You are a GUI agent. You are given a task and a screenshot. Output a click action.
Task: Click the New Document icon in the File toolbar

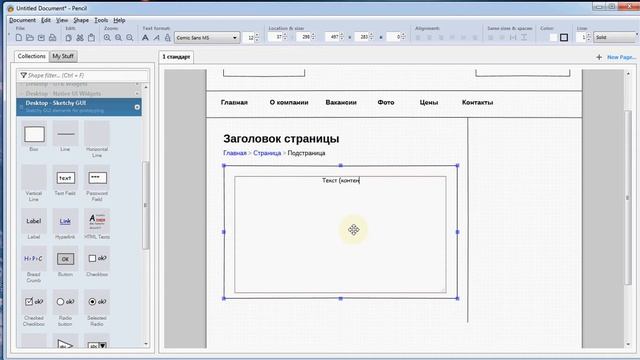[19, 38]
